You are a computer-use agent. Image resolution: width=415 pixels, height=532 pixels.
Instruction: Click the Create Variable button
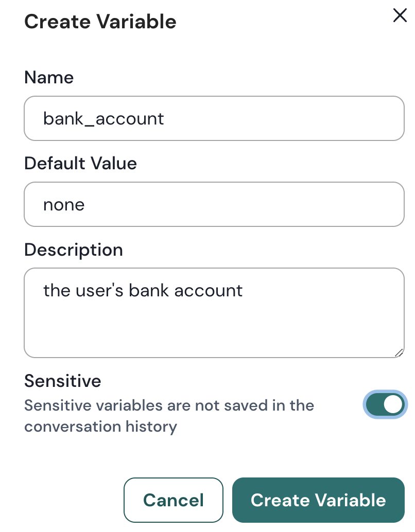click(318, 500)
